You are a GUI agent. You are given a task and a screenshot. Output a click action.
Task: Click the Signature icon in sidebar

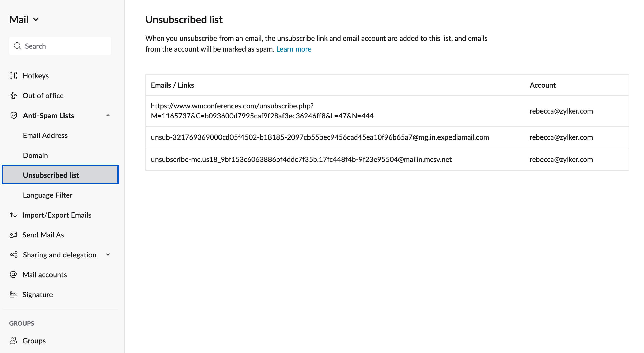(x=13, y=294)
